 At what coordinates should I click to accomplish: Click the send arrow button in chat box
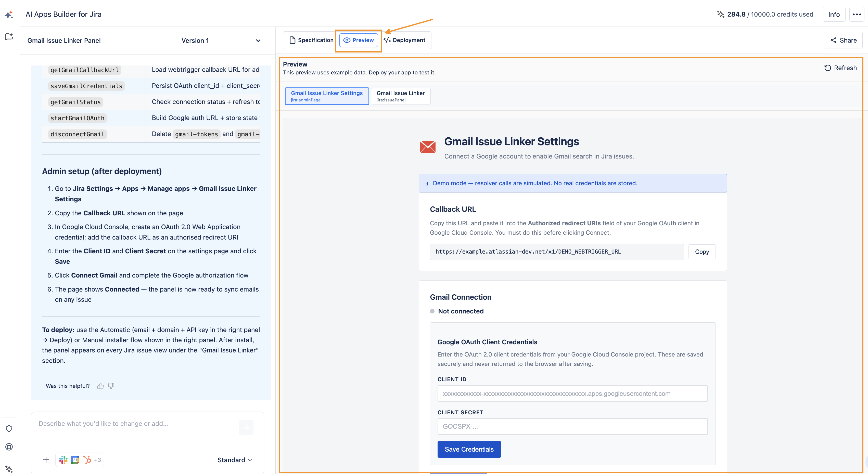point(246,427)
